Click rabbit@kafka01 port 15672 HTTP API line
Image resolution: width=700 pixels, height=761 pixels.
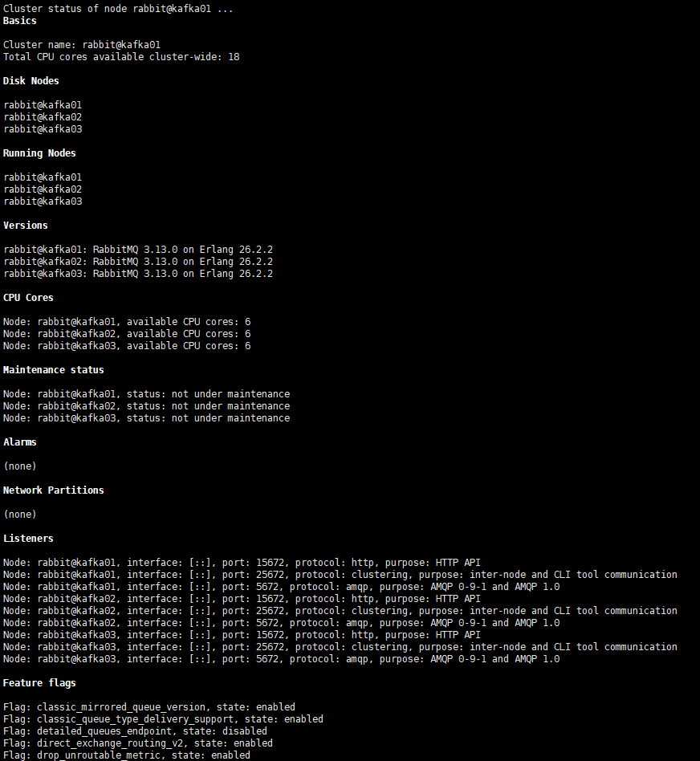pos(242,563)
